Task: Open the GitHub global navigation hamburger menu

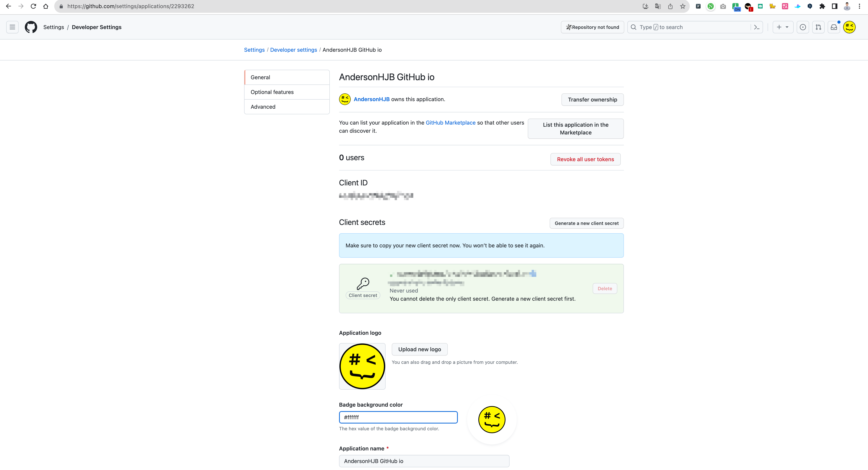Action: (x=12, y=27)
